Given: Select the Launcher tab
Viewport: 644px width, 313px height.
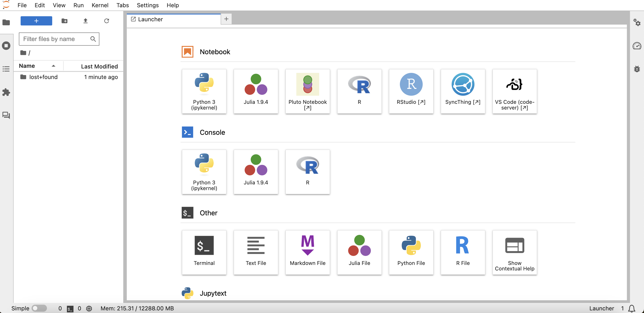Looking at the screenshot, I should (174, 19).
